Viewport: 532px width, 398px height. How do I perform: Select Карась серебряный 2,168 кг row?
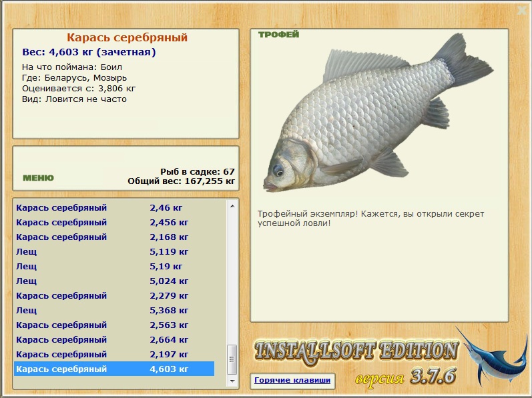[x=114, y=237]
